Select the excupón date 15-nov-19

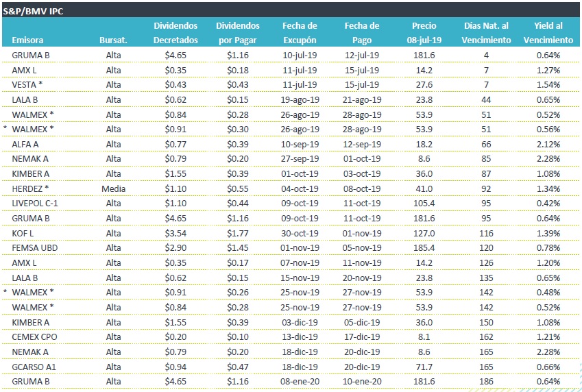point(300,278)
